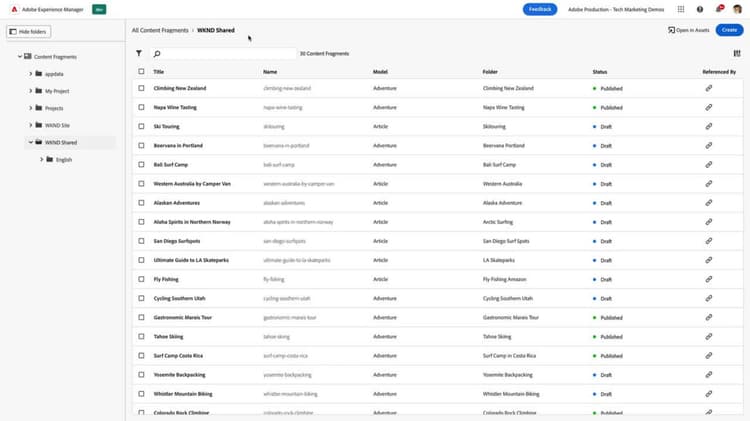The width and height of the screenshot is (750, 421).
Task: Toggle the select-all header checkbox
Action: tap(141, 71)
